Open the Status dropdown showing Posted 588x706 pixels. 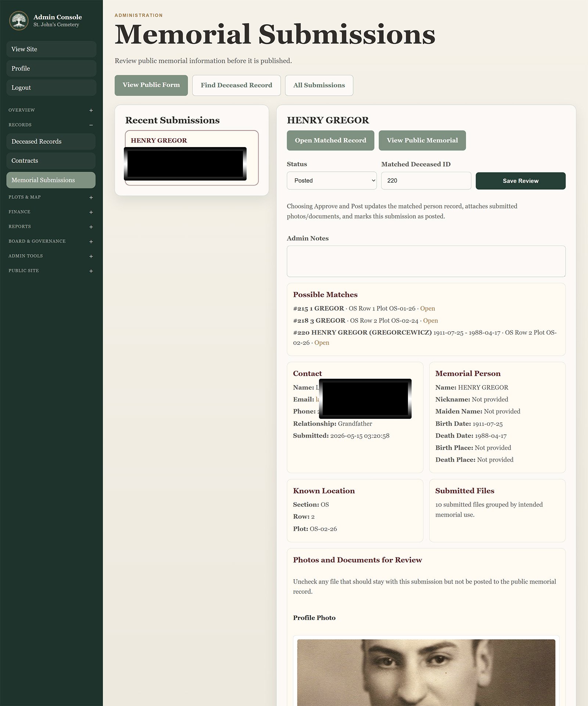click(331, 181)
